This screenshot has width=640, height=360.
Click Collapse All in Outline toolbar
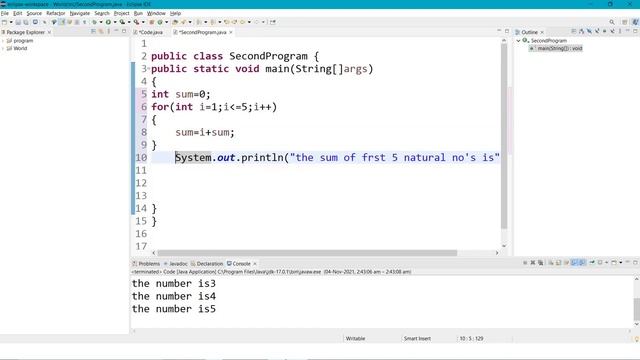573,31
